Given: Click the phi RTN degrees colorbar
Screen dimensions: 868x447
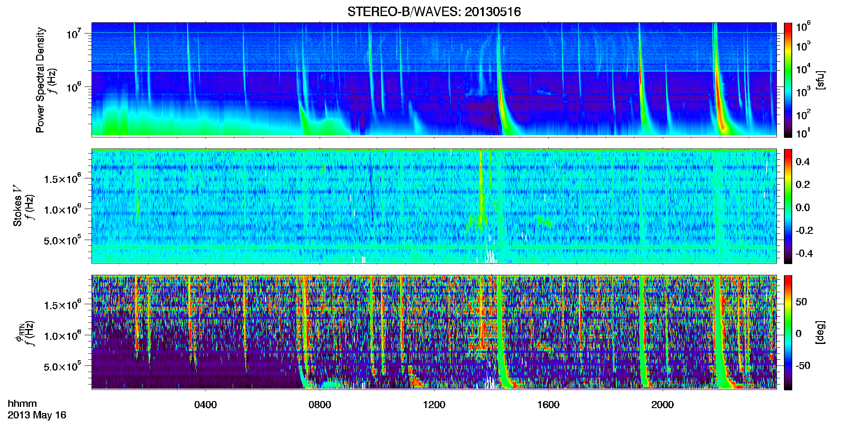Looking at the screenshot, I should tap(788, 332).
